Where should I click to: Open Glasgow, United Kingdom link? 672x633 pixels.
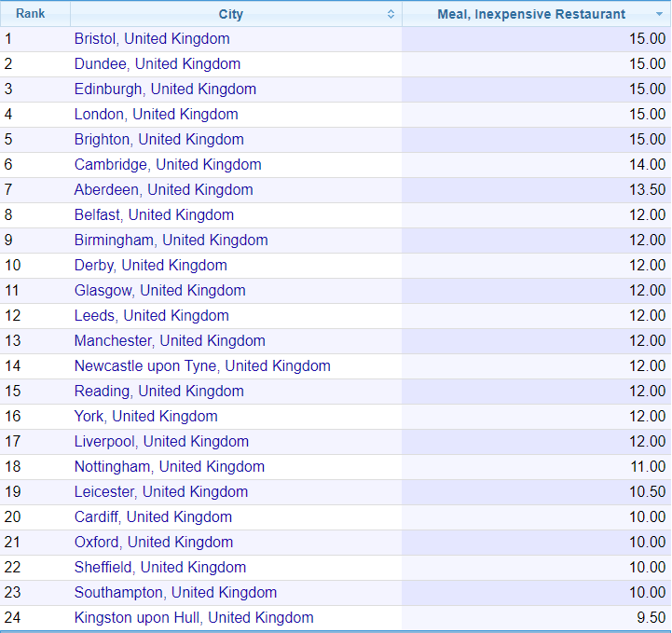tap(160, 291)
